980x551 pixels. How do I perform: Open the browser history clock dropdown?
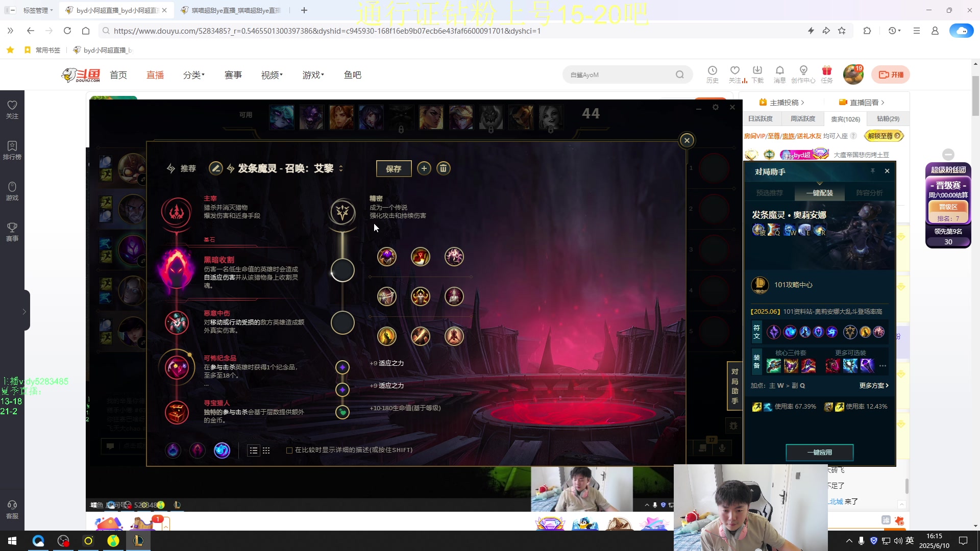pyautogui.click(x=894, y=31)
